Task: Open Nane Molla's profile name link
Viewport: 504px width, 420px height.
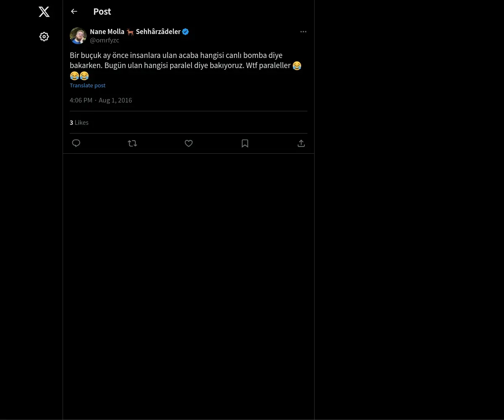Action: tap(135, 31)
